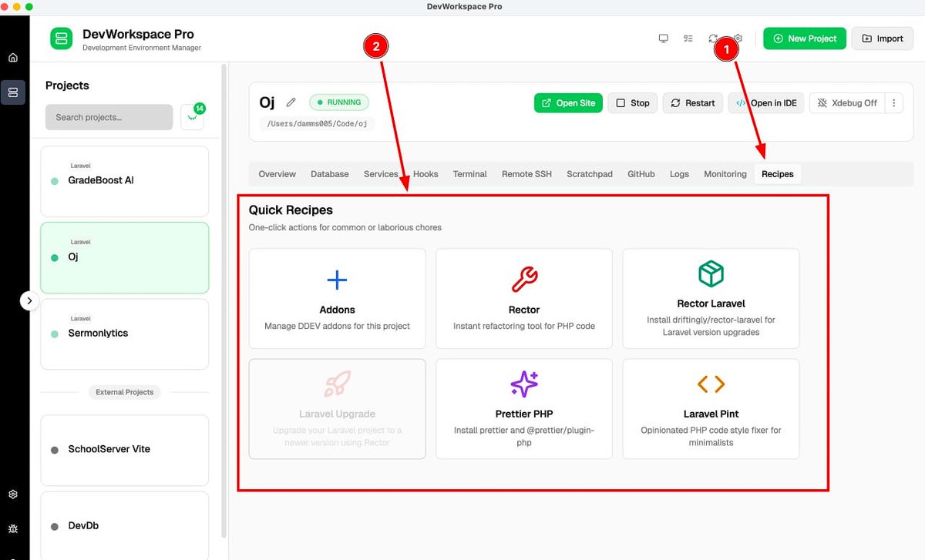Click the header refresh sync icon
Screen dimensions: 925x560
(713, 39)
